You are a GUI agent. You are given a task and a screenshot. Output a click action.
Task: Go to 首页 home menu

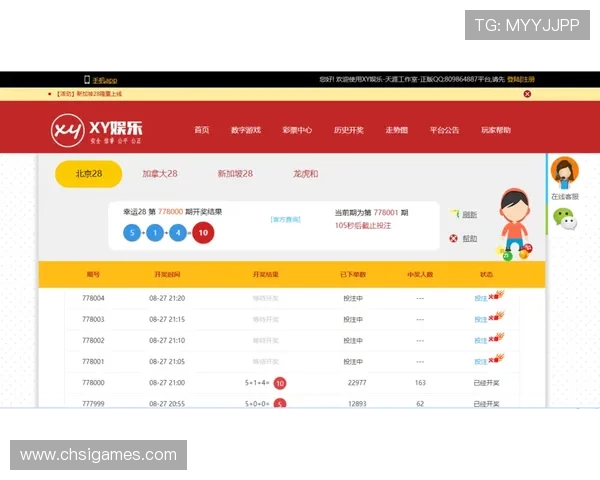[x=202, y=130]
